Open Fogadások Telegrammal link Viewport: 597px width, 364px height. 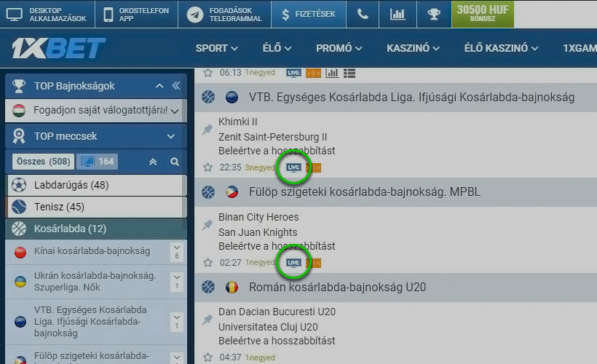click(225, 14)
